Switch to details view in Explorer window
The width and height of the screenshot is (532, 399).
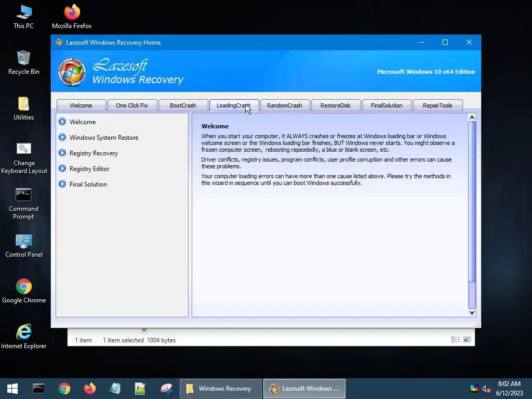click(455, 340)
